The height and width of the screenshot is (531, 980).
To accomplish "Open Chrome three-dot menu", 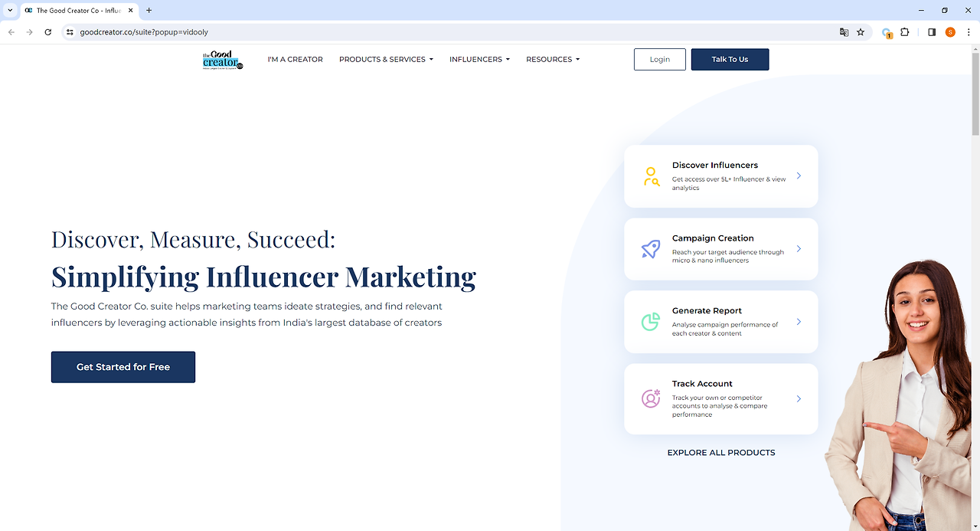I will tap(969, 32).
